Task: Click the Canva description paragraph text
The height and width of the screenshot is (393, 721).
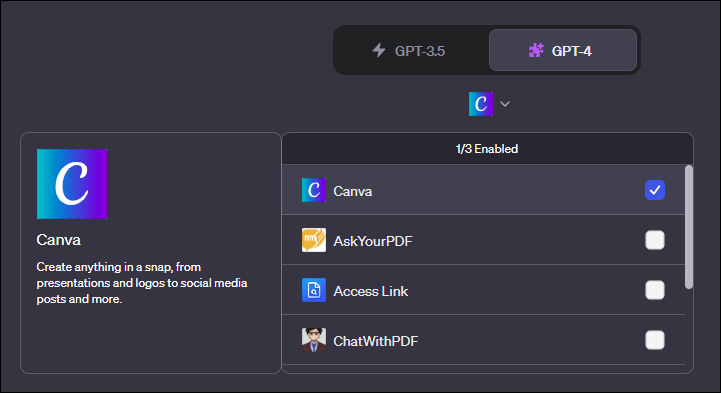Action: click(x=142, y=283)
